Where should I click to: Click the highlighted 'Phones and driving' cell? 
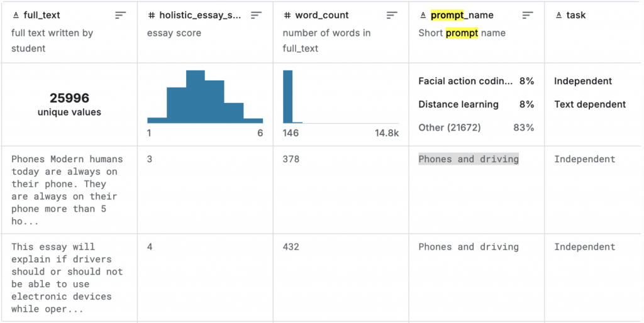[x=469, y=159]
